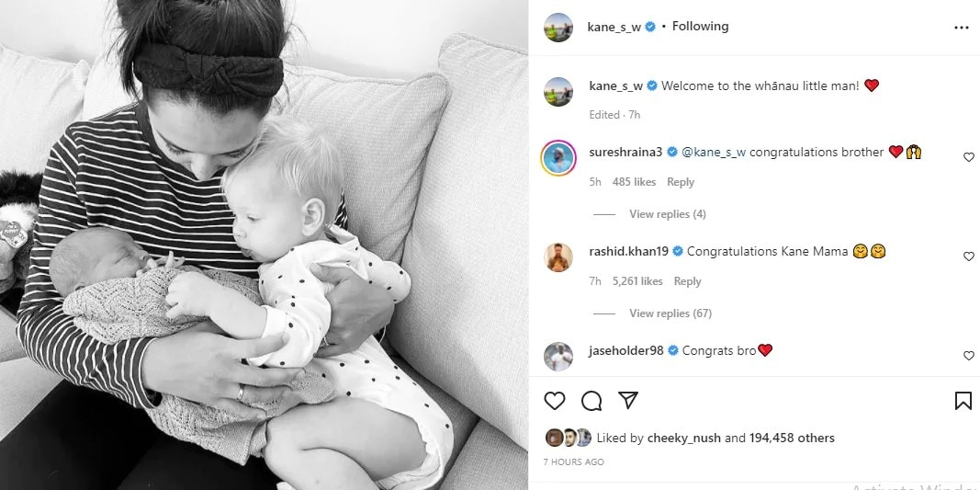Expand View replies (67) under rashid.khan19

coord(670,313)
